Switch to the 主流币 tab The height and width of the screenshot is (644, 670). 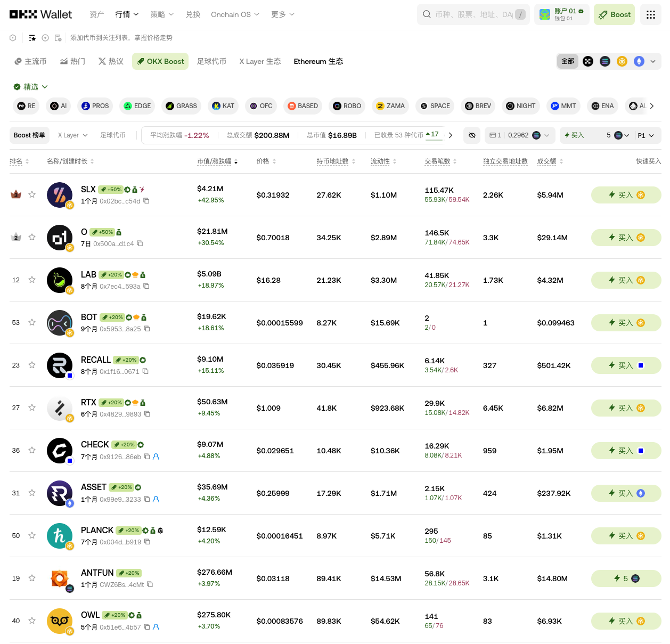click(30, 61)
